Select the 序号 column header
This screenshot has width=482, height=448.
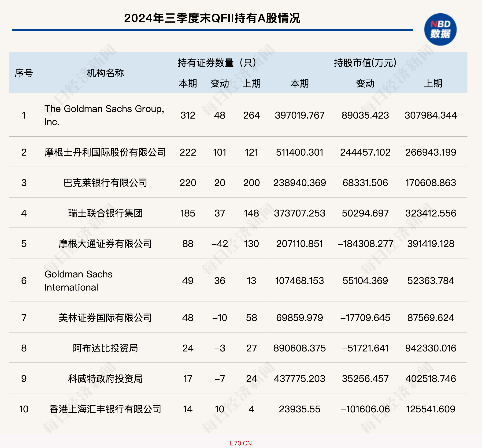point(24,73)
